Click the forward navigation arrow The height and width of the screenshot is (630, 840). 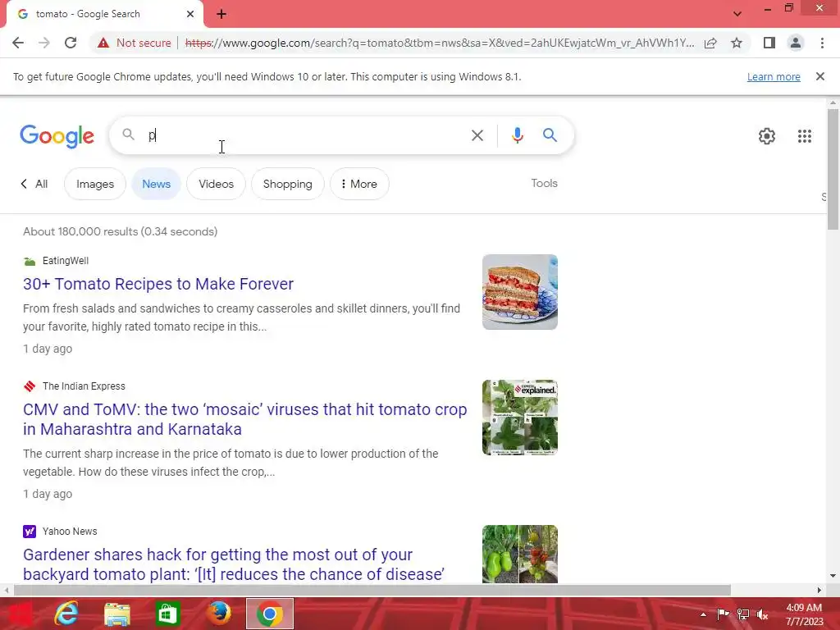tap(44, 43)
